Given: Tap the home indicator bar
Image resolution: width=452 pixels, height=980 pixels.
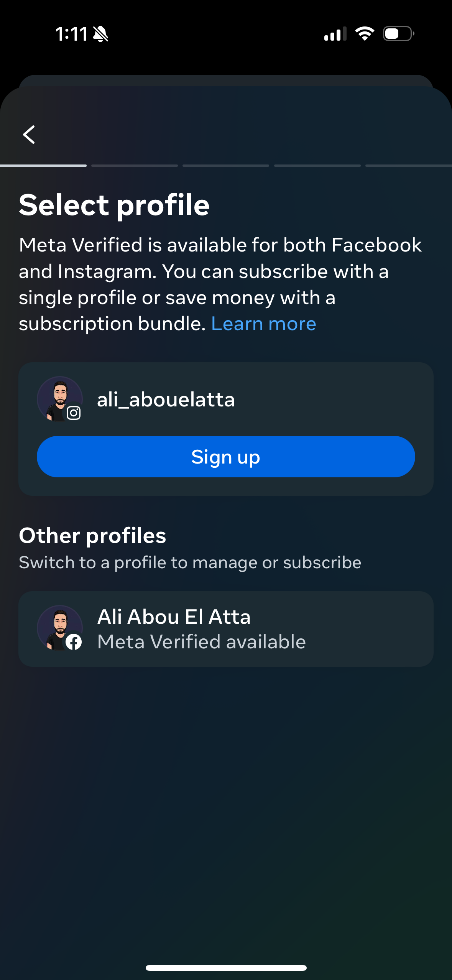Looking at the screenshot, I should click(x=226, y=968).
